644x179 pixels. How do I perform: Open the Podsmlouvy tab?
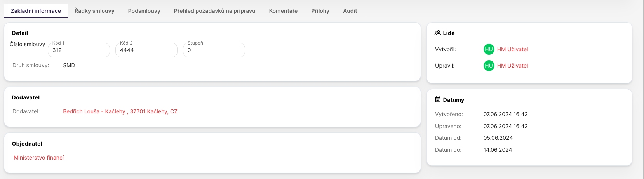pos(144,11)
